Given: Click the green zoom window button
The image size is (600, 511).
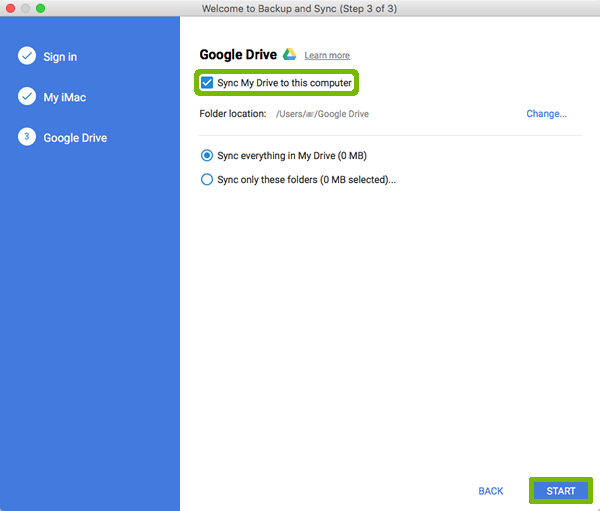Looking at the screenshot, I should tap(40, 8).
